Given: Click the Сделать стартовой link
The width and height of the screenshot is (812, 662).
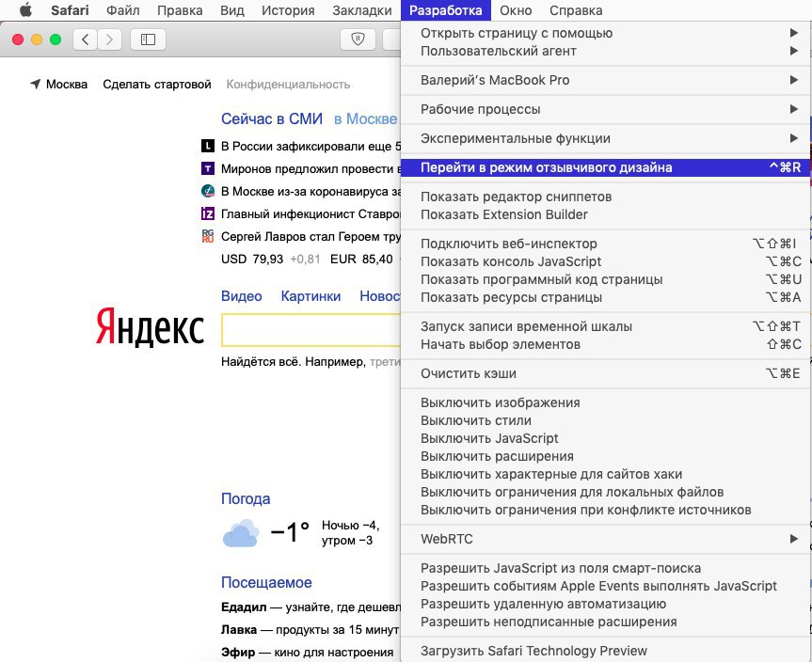Looking at the screenshot, I should click(x=157, y=84).
